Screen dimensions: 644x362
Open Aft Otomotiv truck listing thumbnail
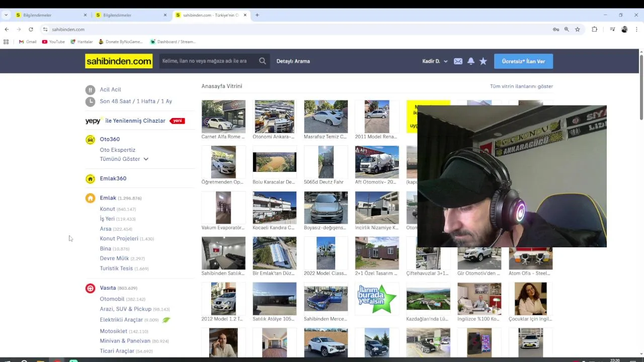point(377,162)
